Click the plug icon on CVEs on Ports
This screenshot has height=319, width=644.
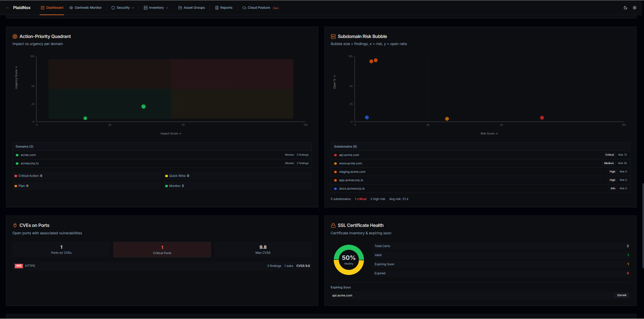(x=15, y=225)
